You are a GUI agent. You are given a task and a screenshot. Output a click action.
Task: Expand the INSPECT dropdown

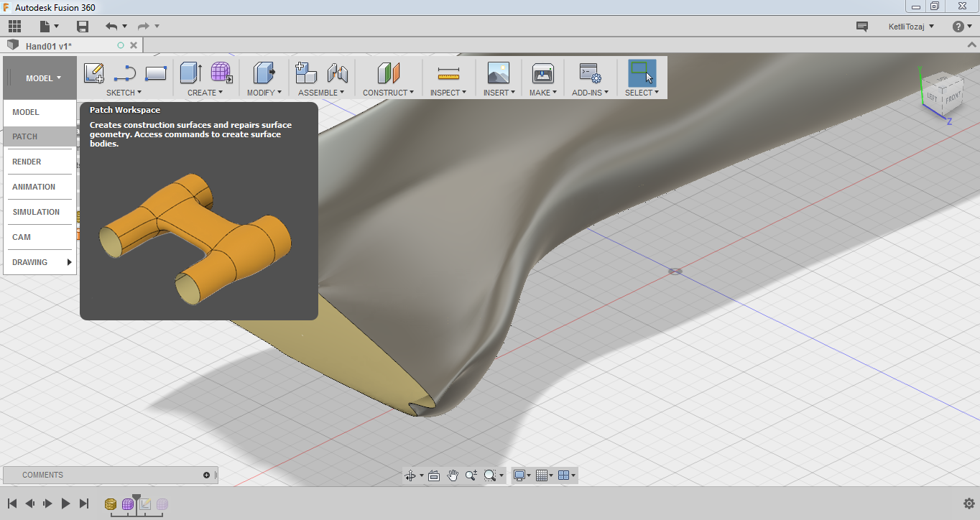pos(448,93)
